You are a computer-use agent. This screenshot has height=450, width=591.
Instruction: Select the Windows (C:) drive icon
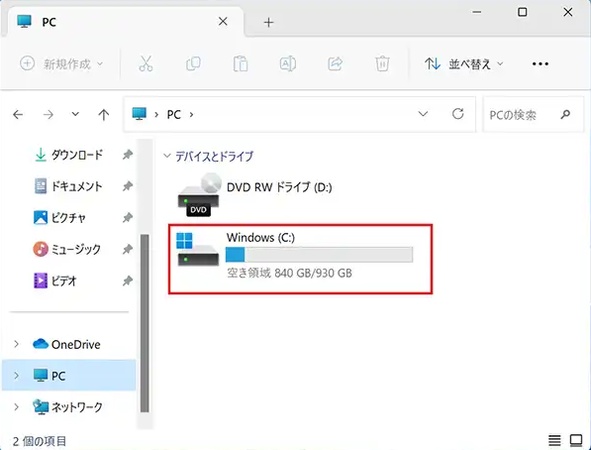198,249
